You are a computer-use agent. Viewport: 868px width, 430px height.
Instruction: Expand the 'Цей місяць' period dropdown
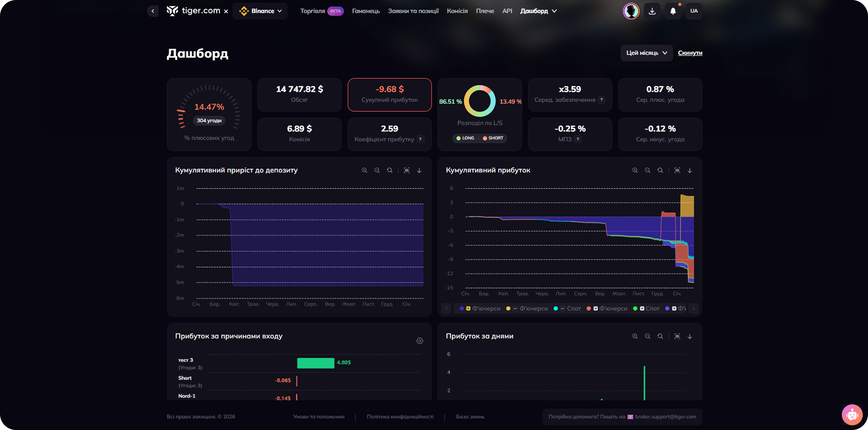click(x=646, y=53)
